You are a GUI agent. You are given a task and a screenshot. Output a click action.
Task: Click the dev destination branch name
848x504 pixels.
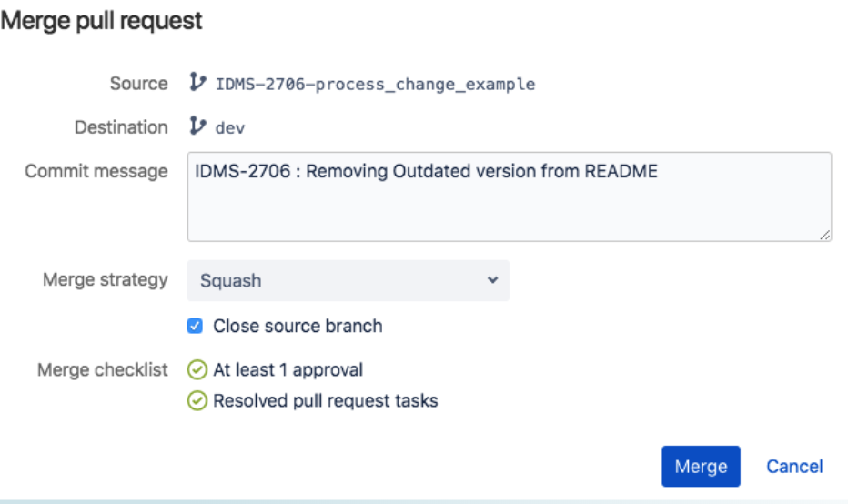point(230,128)
